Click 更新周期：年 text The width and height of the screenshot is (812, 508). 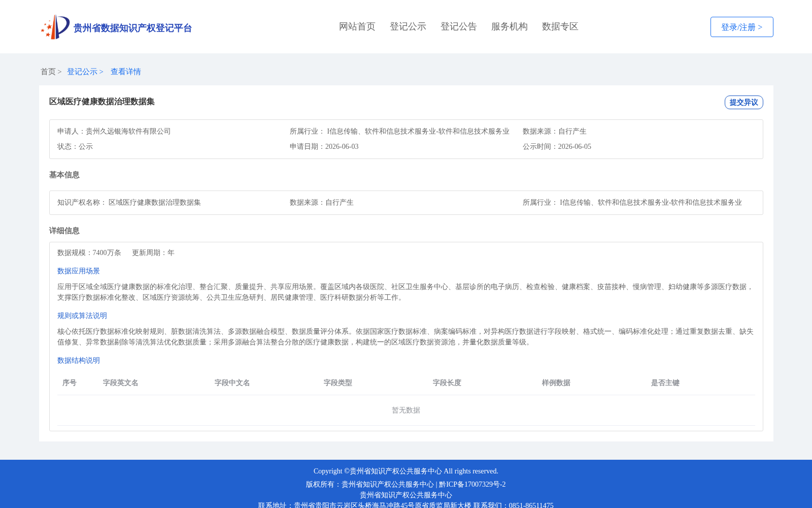153,252
